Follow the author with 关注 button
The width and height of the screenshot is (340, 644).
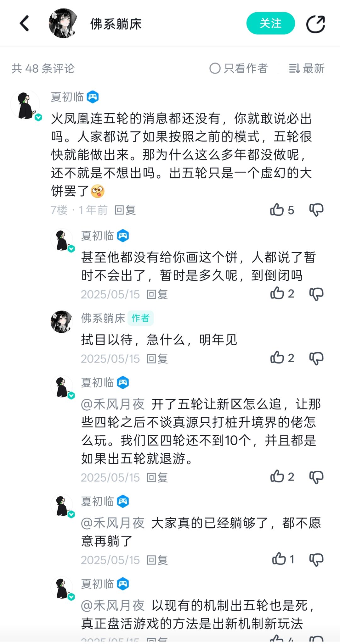(270, 23)
